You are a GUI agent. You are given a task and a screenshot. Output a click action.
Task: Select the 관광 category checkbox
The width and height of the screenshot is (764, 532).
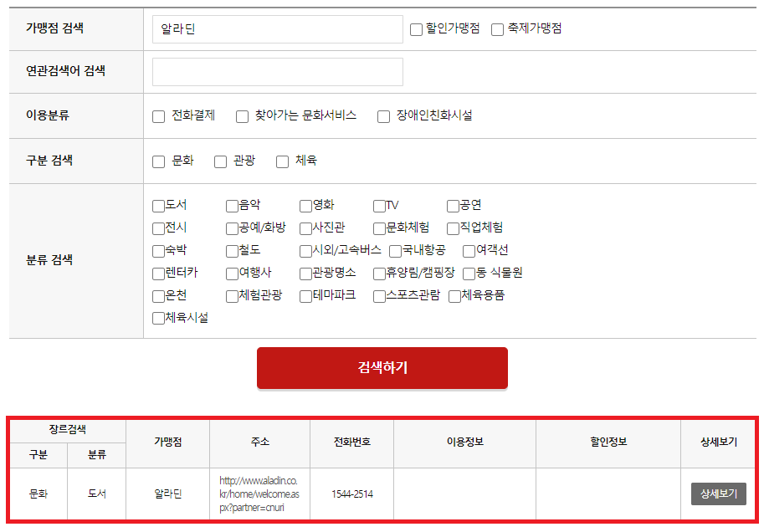click(221, 161)
